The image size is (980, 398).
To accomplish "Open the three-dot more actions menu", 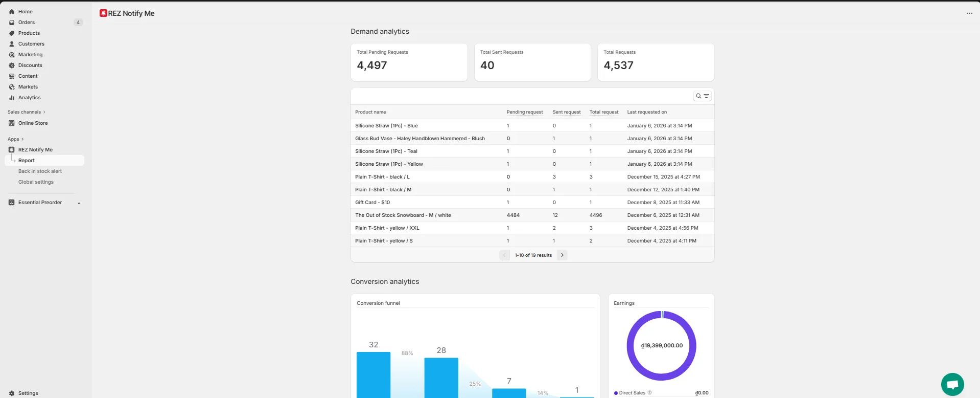I will click(x=970, y=13).
